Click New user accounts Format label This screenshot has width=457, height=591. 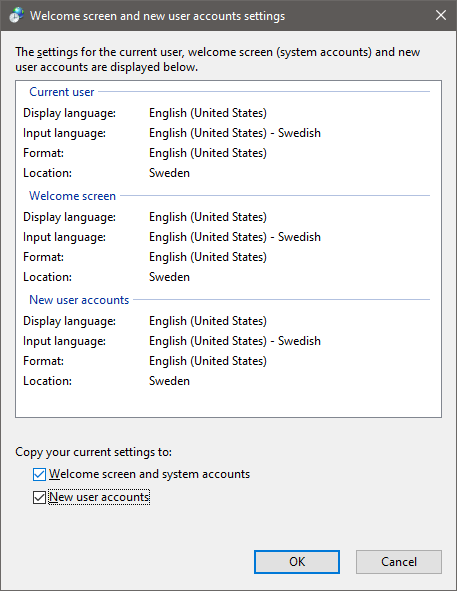(x=43, y=361)
